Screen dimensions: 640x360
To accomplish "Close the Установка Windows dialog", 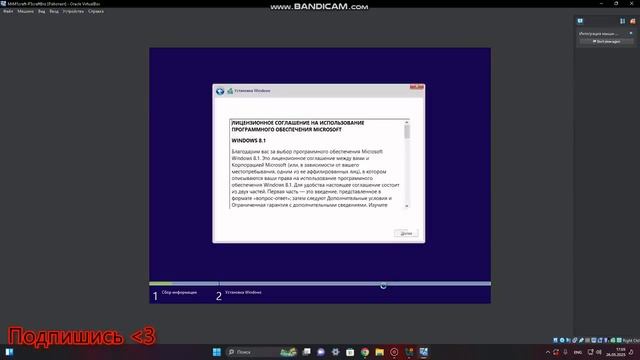I will pyautogui.click(x=416, y=87).
